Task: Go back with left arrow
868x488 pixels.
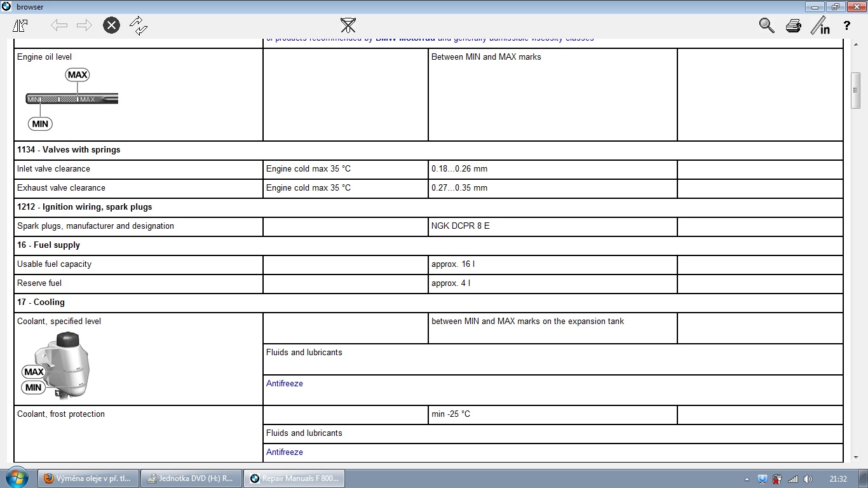Action: click(x=59, y=25)
